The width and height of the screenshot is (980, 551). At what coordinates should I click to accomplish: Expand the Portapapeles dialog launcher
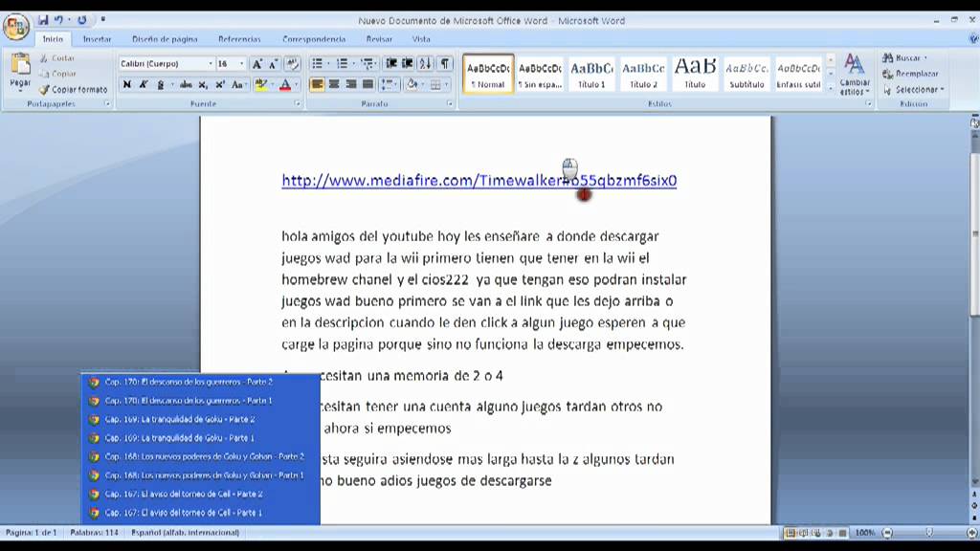click(107, 103)
